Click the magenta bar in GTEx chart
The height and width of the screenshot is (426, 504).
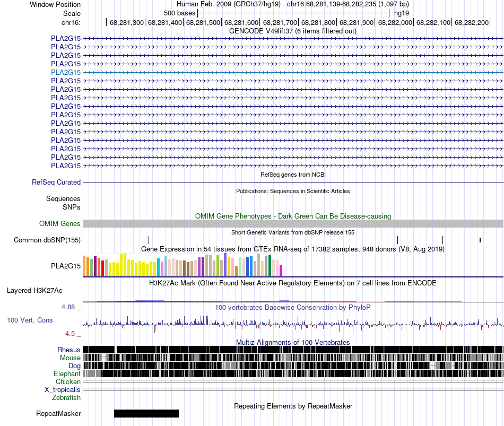click(281, 270)
